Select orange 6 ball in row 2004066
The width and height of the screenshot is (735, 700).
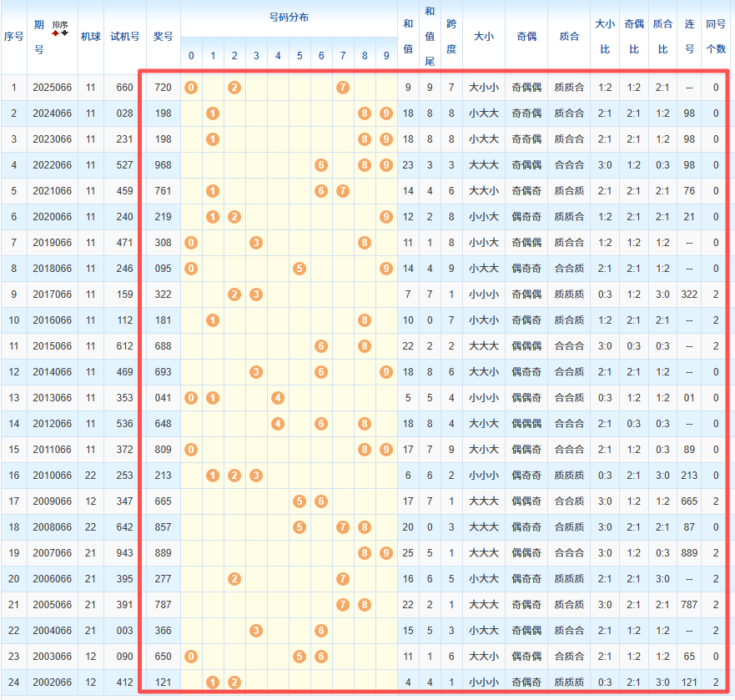pyautogui.click(x=321, y=631)
